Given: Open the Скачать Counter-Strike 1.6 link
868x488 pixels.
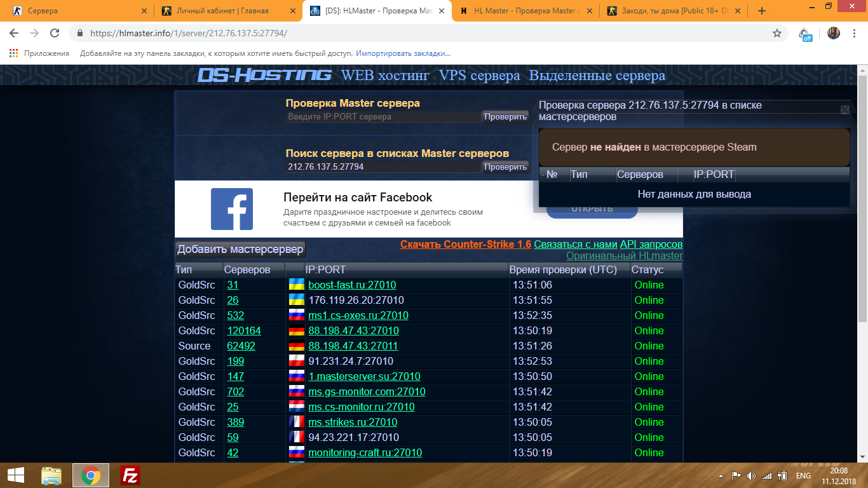Looking at the screenshot, I should pyautogui.click(x=466, y=245).
